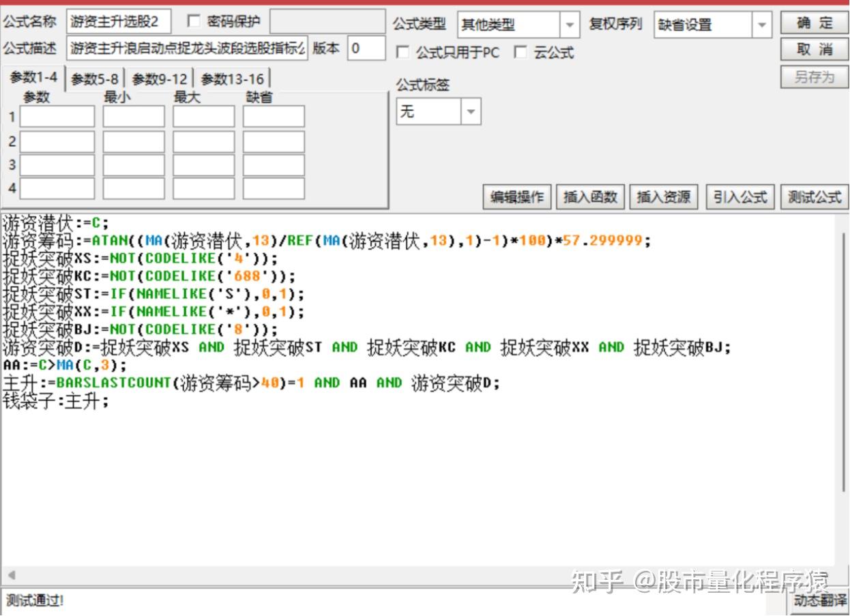Click row 1 缺省 value field

[274, 117]
